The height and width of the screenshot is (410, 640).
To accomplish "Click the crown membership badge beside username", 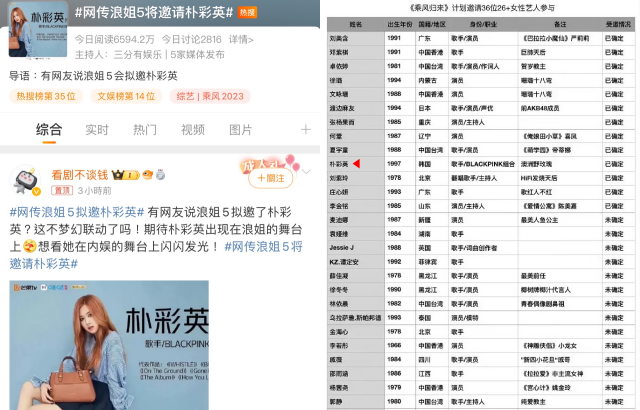I will [x=125, y=175].
